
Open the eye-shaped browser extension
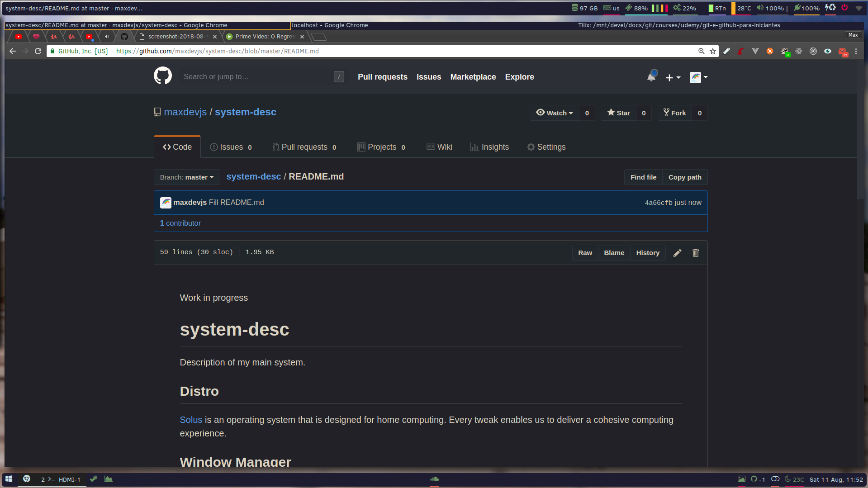[x=828, y=51]
